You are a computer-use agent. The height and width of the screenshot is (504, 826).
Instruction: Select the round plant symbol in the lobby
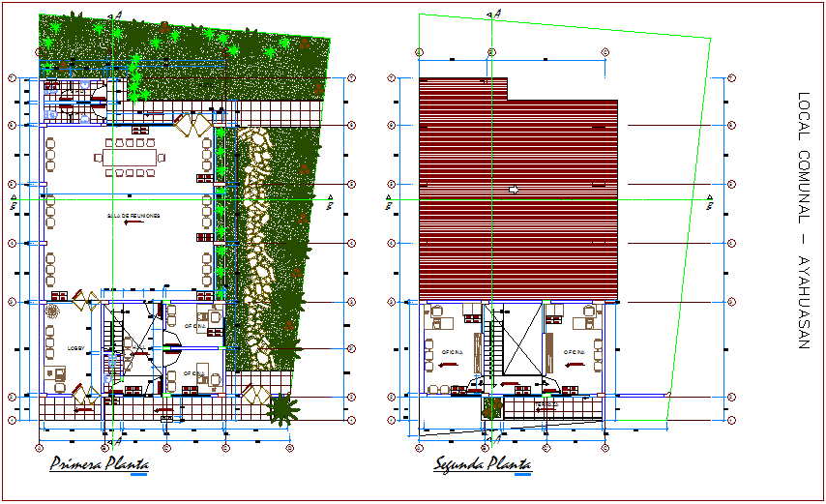click(x=52, y=311)
